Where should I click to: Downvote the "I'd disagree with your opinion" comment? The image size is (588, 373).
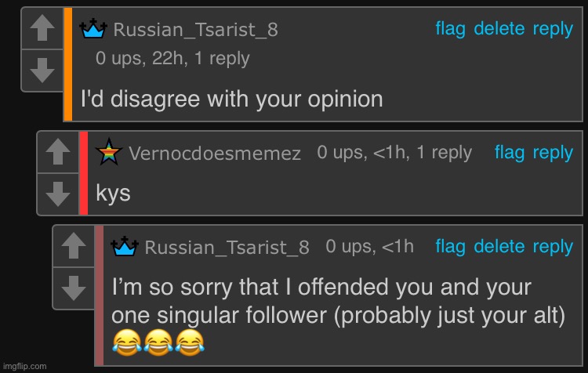[x=42, y=71]
